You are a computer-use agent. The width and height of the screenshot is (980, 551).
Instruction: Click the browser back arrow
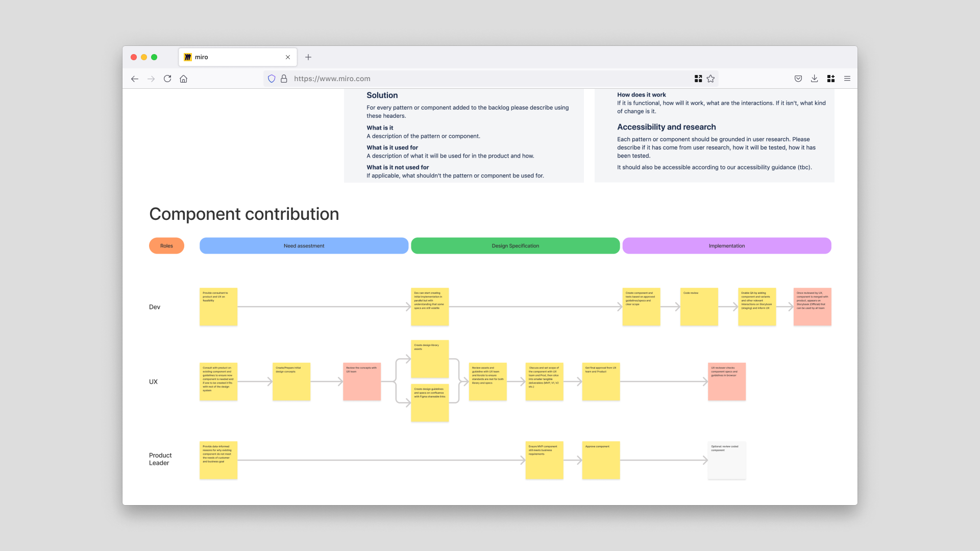[x=135, y=79]
